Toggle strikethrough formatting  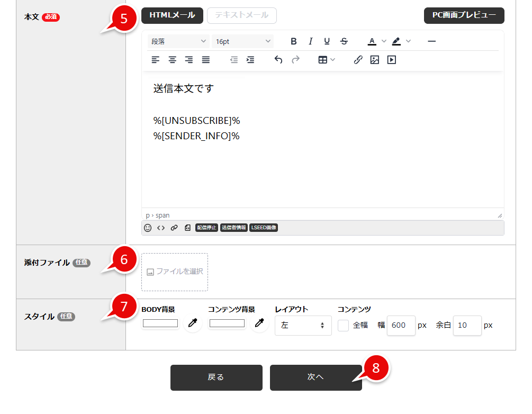tap(344, 41)
